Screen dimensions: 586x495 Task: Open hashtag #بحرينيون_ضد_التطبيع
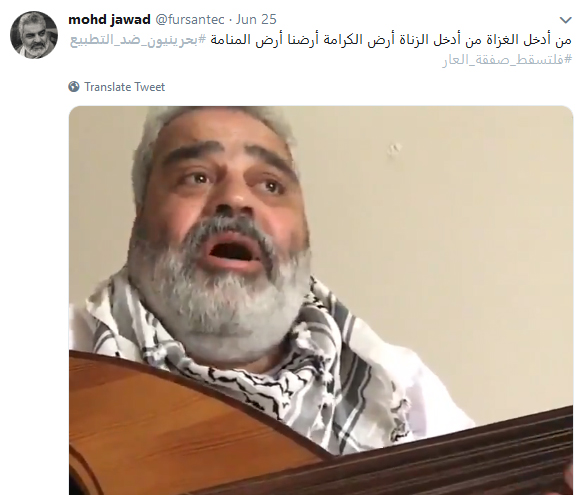[x=138, y=40]
